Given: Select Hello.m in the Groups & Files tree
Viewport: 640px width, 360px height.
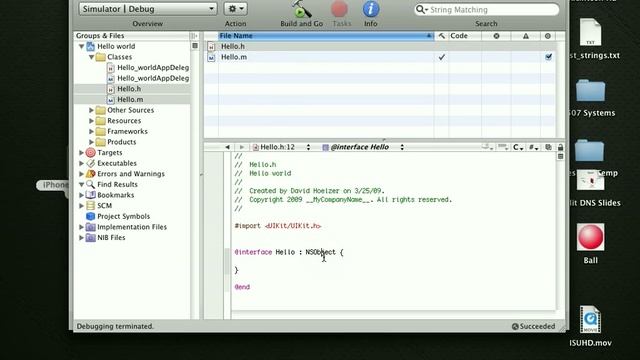Looking at the screenshot, I should coord(130,99).
